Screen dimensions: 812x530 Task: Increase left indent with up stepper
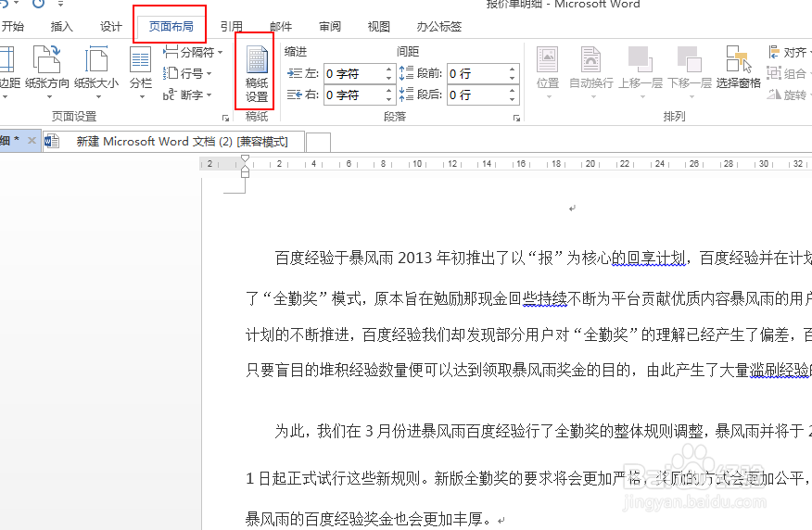389,69
